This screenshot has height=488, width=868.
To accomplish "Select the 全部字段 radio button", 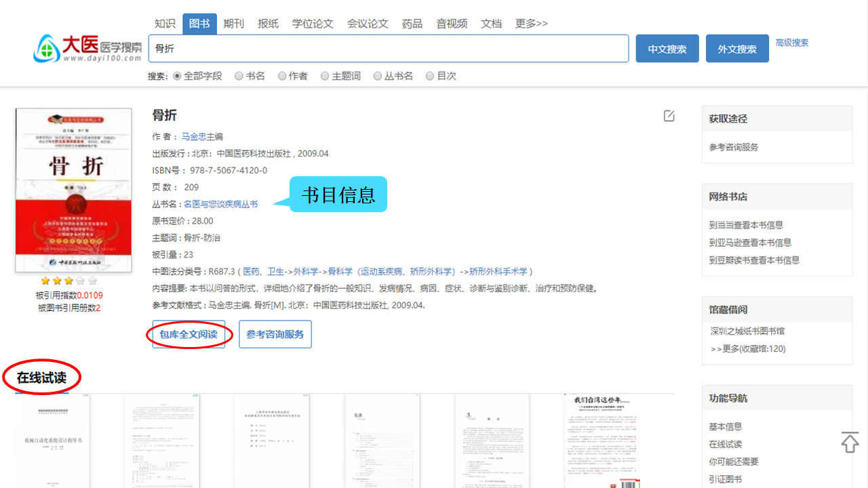I will (x=177, y=76).
